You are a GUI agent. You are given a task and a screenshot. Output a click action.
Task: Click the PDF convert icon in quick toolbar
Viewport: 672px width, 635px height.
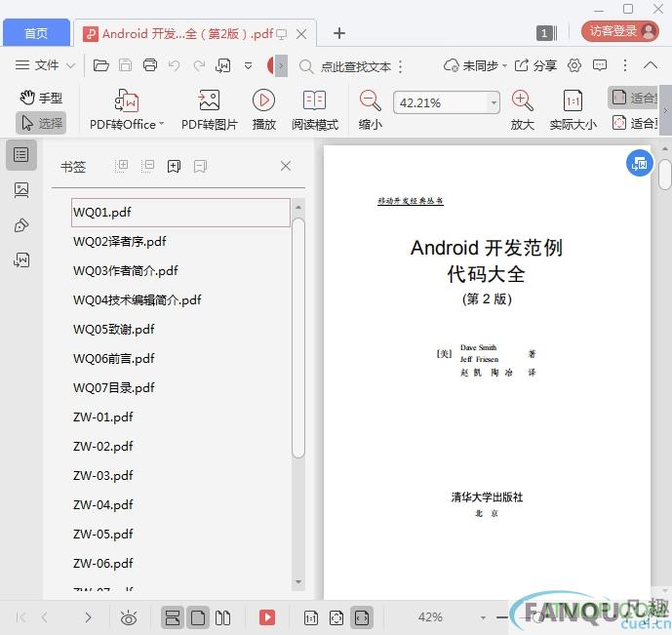222,65
